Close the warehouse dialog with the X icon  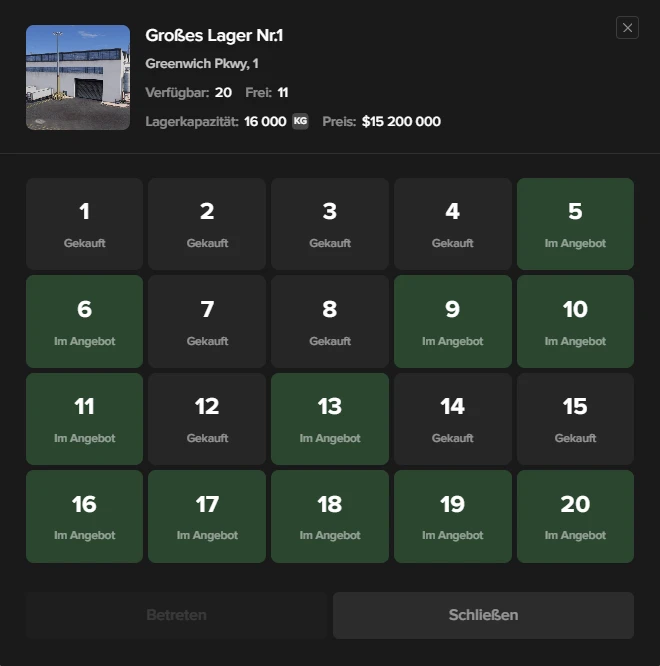coord(627,28)
